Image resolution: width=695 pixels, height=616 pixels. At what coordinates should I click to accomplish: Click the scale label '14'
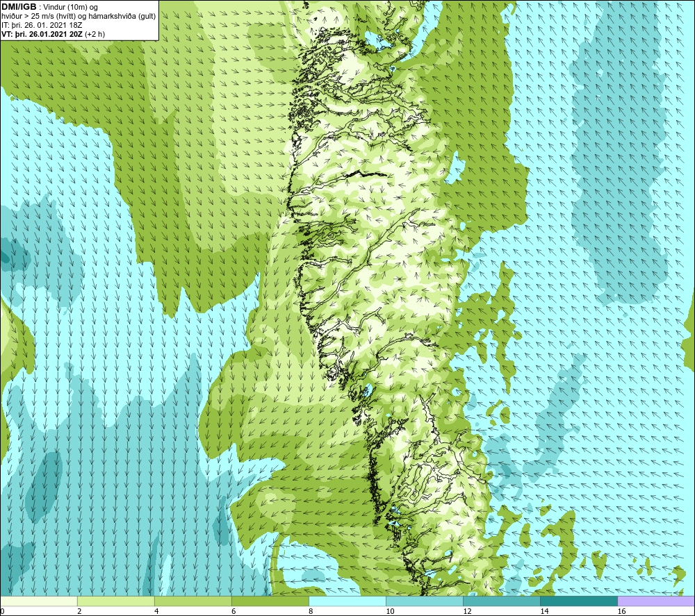click(x=544, y=612)
